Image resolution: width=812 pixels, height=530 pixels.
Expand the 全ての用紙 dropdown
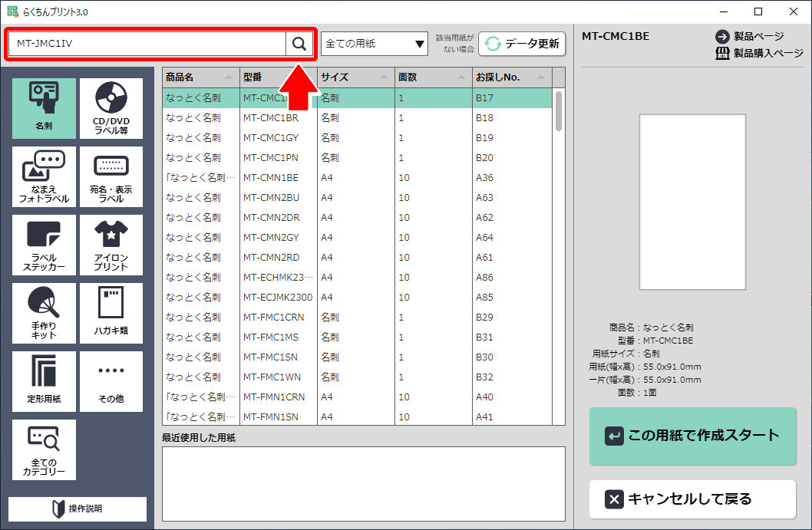tap(375, 44)
